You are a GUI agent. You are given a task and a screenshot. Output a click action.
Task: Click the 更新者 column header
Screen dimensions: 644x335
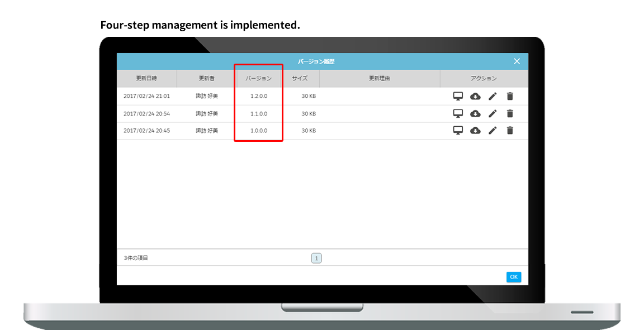(x=206, y=78)
